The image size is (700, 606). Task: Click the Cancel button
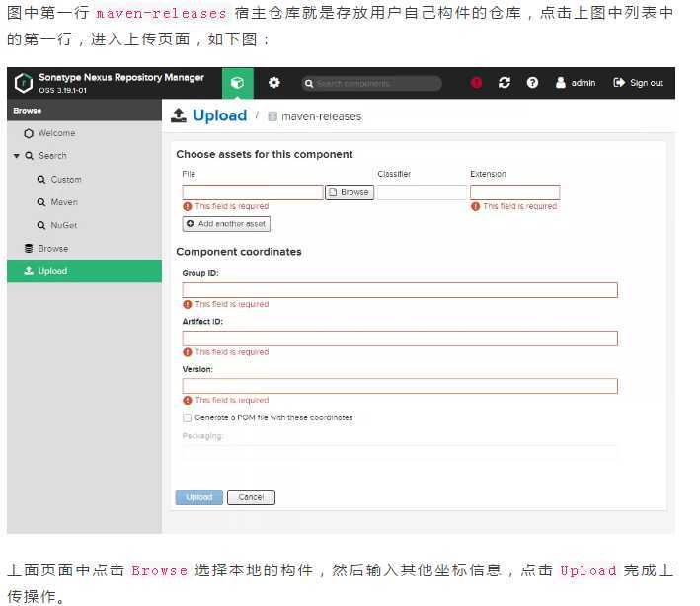[x=251, y=497]
